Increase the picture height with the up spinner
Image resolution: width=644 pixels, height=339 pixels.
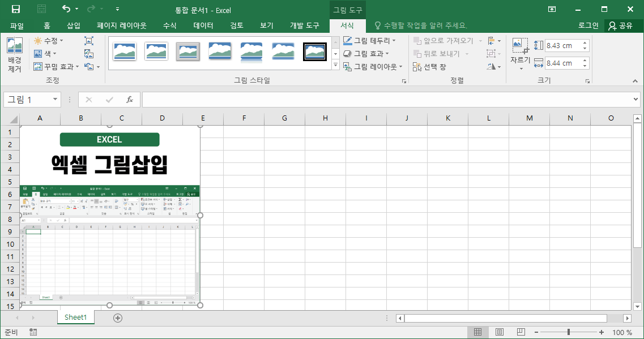585,42
